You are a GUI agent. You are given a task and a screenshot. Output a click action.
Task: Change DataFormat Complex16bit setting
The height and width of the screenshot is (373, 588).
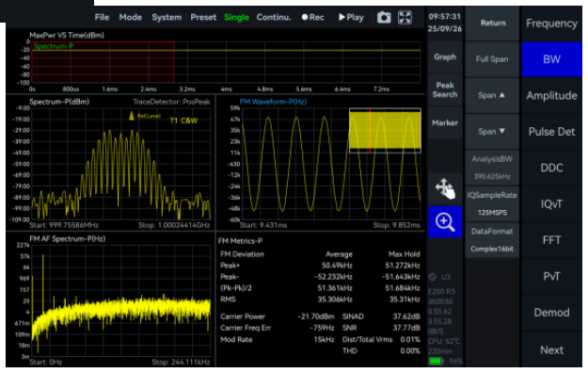pyautogui.click(x=492, y=239)
